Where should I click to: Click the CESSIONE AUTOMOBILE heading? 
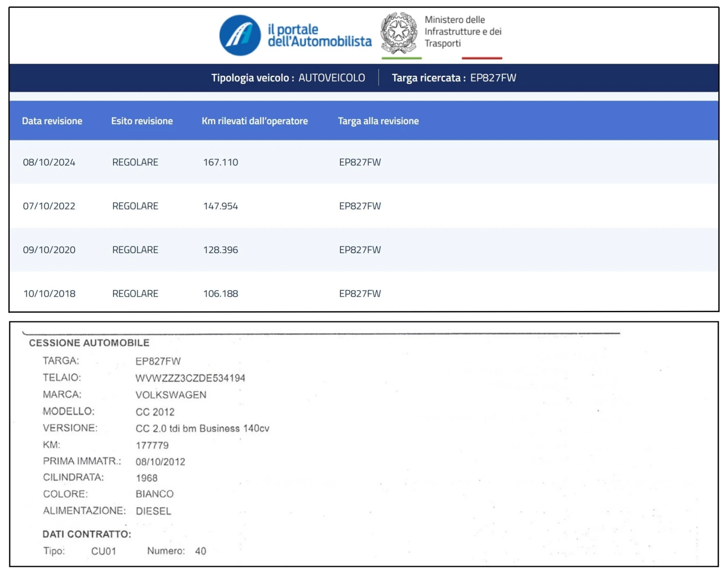[89, 343]
